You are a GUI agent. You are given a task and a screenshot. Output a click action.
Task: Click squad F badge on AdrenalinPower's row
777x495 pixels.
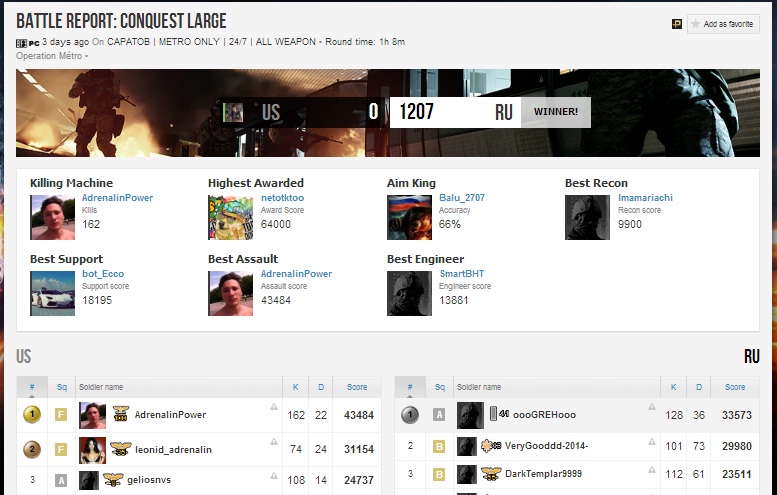pos(60,415)
